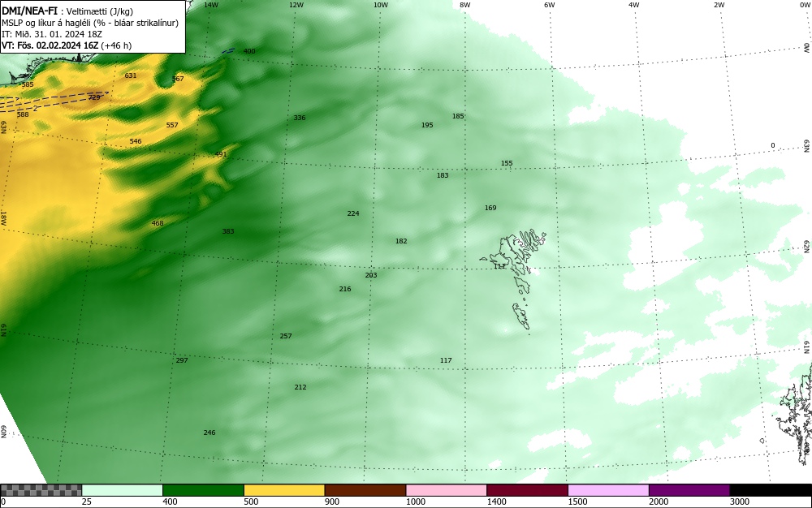Select the 'IT: Mið. 31. 01. 2024 18Z' line
Screen dimensions: 812x508
(x=52, y=34)
